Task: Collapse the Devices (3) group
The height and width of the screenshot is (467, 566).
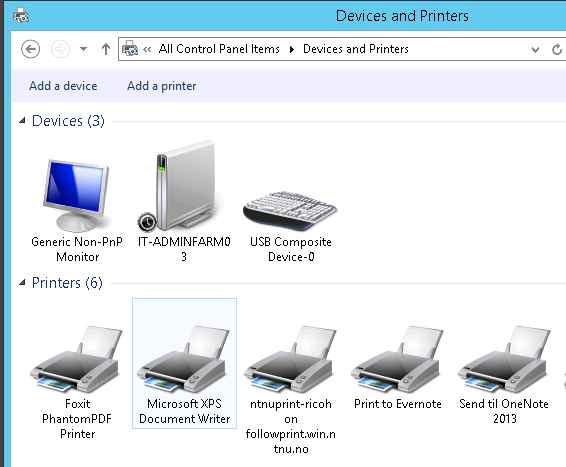Action: 22,121
